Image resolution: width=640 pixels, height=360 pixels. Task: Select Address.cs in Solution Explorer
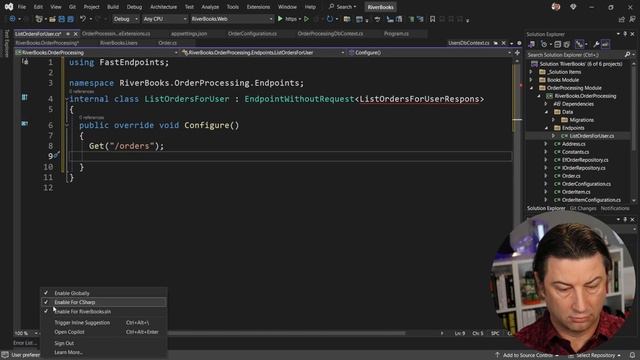click(573, 144)
